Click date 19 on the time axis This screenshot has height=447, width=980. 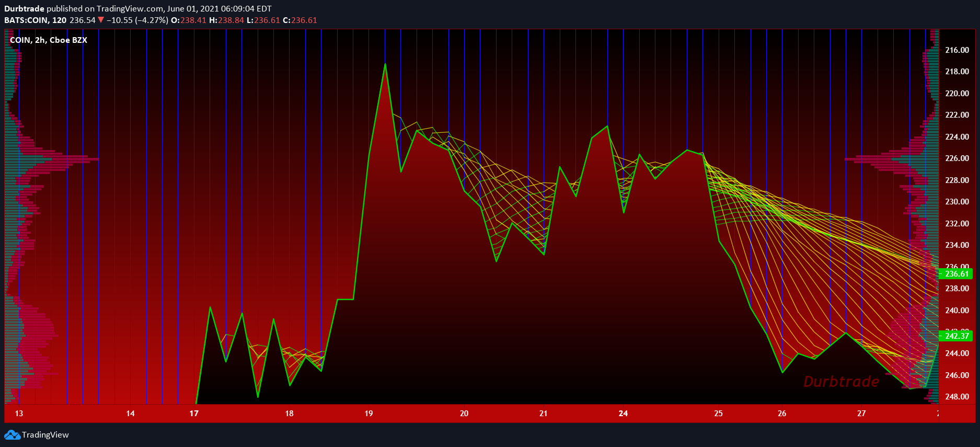click(x=369, y=414)
